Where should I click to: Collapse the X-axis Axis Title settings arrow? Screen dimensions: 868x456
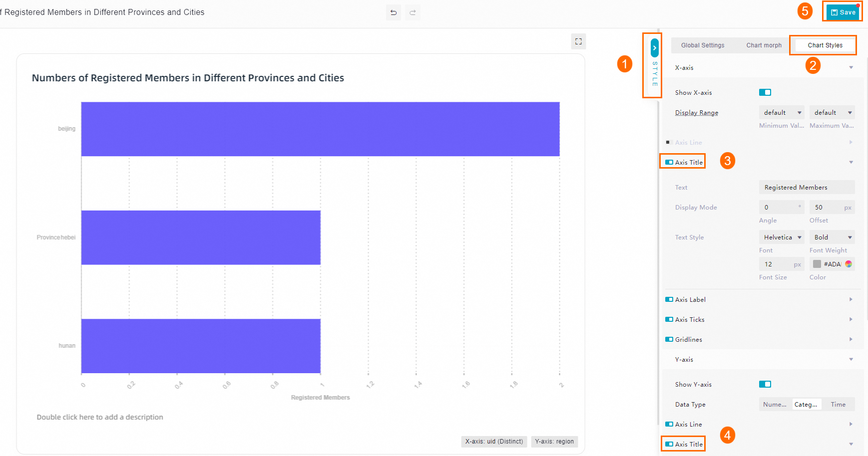point(851,162)
